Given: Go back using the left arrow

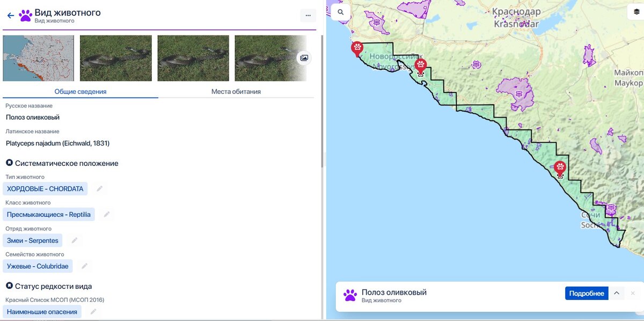Looking at the screenshot, I should click(x=10, y=16).
